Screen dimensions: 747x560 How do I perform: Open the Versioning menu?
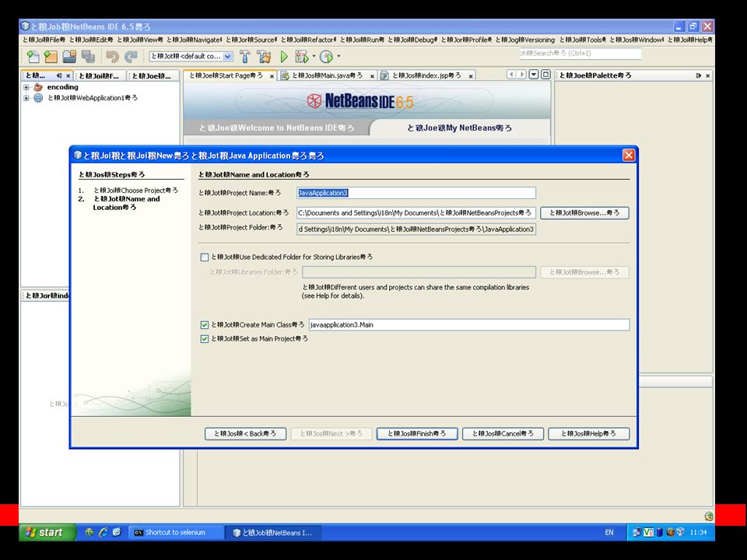(x=525, y=40)
